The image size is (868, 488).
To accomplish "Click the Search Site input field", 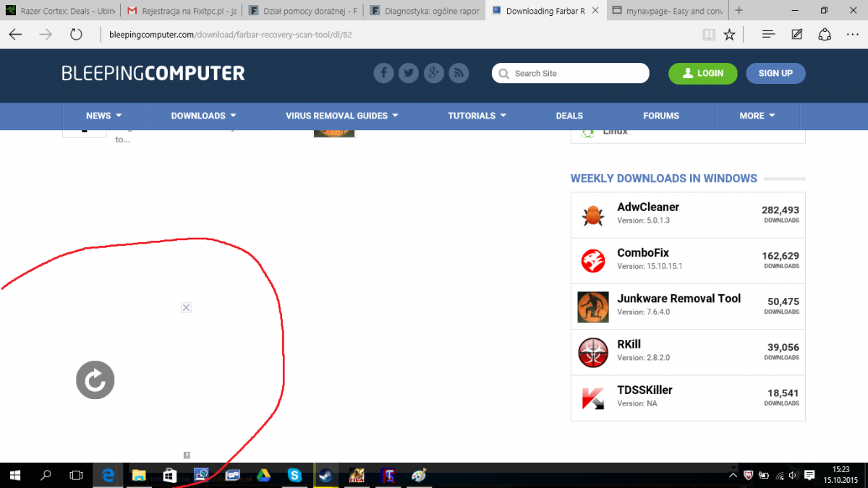I will [x=571, y=73].
